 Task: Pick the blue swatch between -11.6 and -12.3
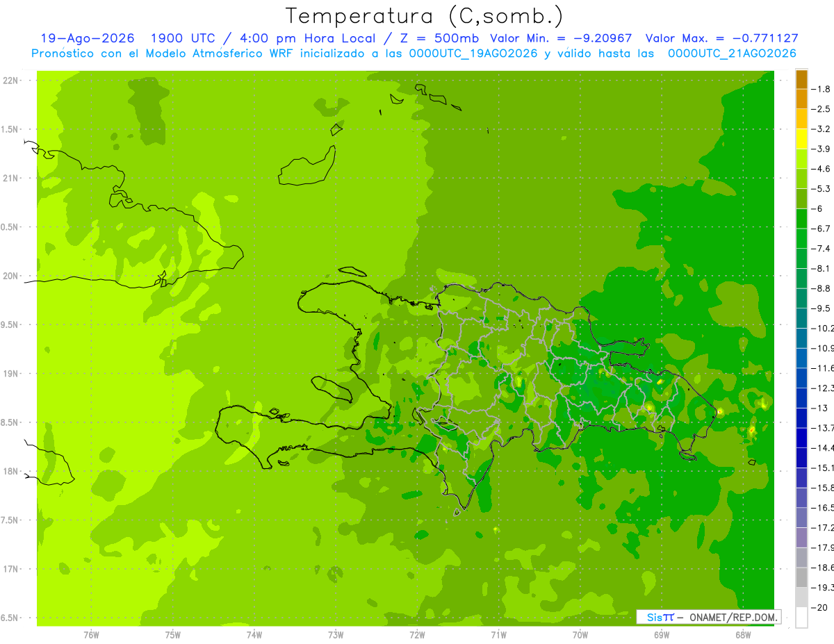pyautogui.click(x=801, y=378)
